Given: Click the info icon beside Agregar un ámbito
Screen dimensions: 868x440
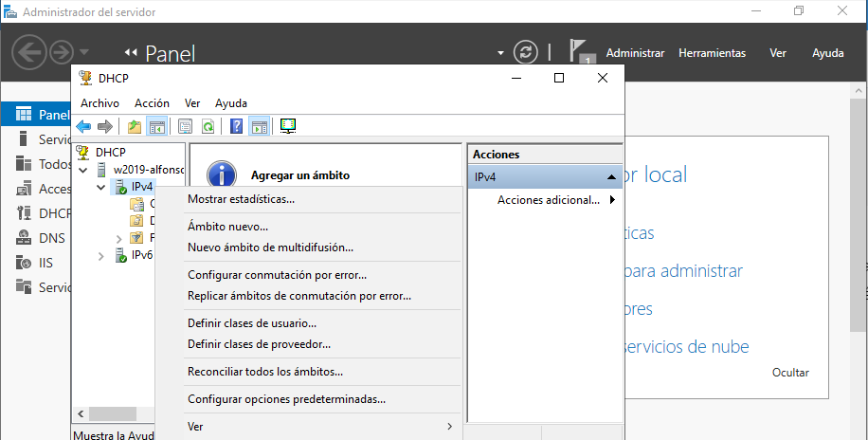Looking at the screenshot, I should tap(222, 174).
